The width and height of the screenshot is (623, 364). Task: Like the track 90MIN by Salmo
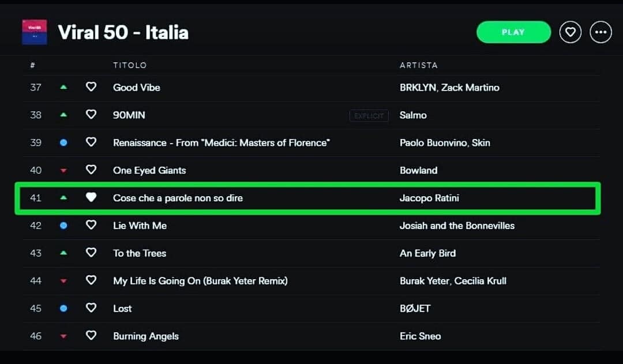pos(91,114)
